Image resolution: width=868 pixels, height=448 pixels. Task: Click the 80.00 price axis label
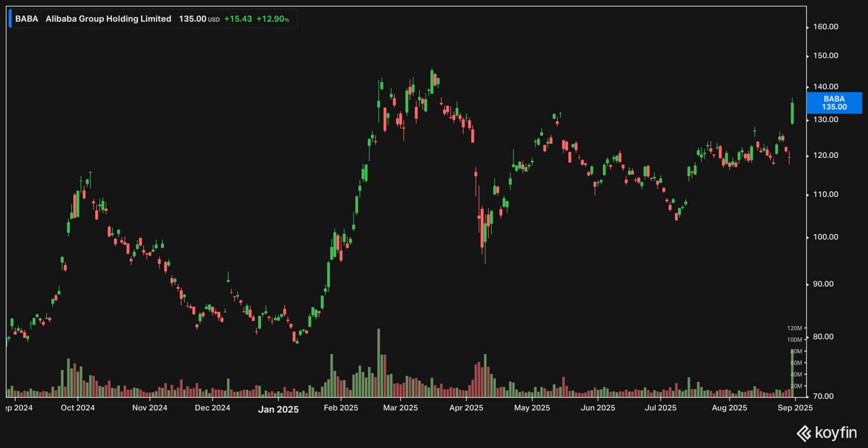click(823, 337)
